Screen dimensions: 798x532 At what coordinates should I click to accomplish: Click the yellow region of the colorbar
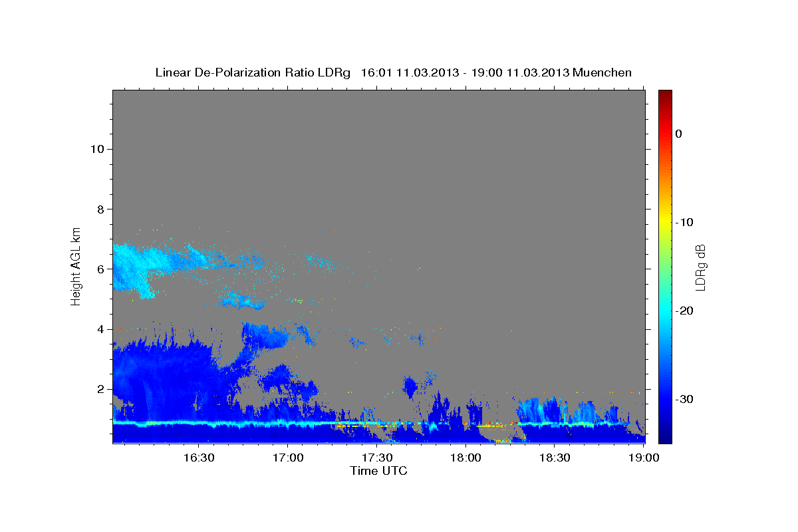(x=665, y=219)
